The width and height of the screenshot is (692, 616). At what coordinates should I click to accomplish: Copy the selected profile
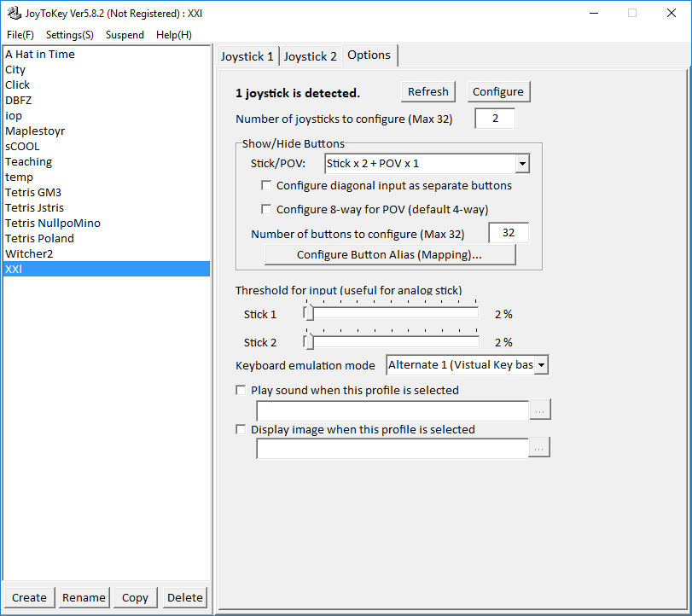tap(135, 597)
